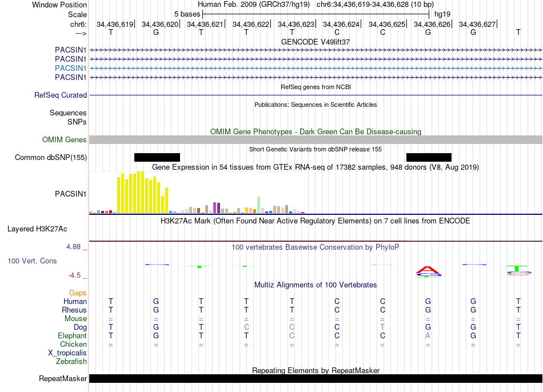Select the Dog alignment row label
Screen dimensions: 543x392
point(80,327)
